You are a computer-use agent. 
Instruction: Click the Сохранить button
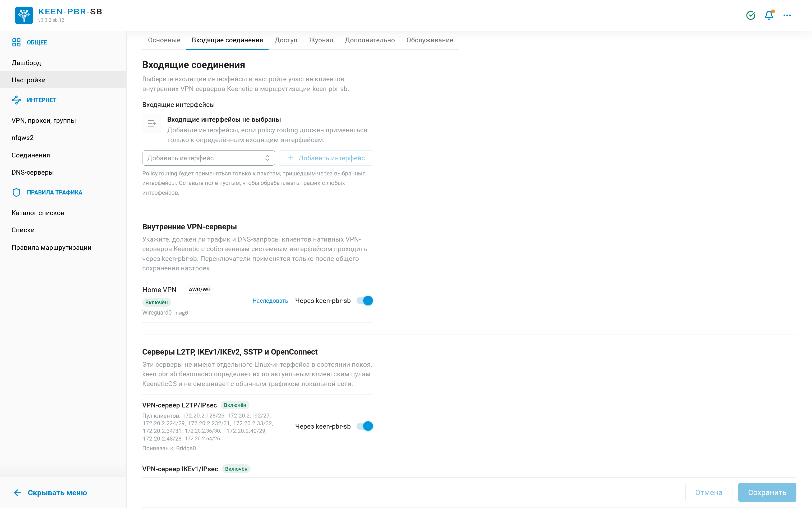click(x=767, y=492)
